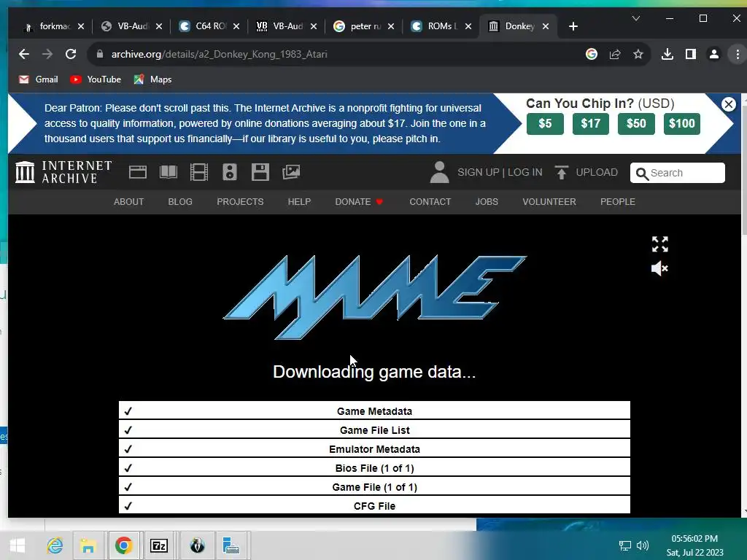Click the LOG IN link
Image resolution: width=747 pixels, height=560 pixels.
(525, 172)
